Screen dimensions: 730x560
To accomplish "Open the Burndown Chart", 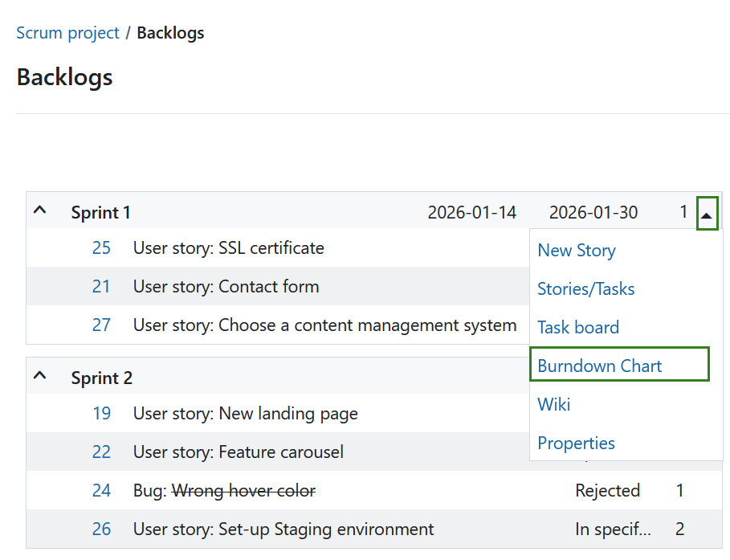I will (599, 366).
